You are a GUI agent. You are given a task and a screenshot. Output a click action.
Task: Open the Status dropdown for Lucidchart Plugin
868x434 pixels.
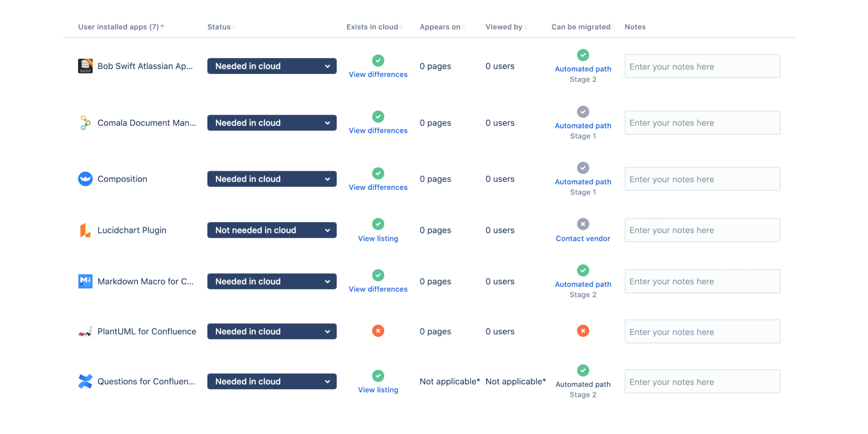(x=272, y=230)
